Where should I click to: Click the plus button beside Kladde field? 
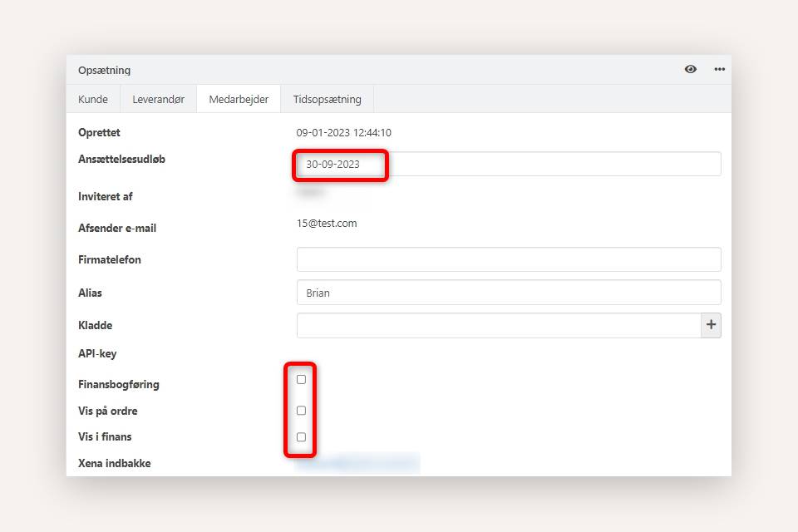[x=711, y=326]
